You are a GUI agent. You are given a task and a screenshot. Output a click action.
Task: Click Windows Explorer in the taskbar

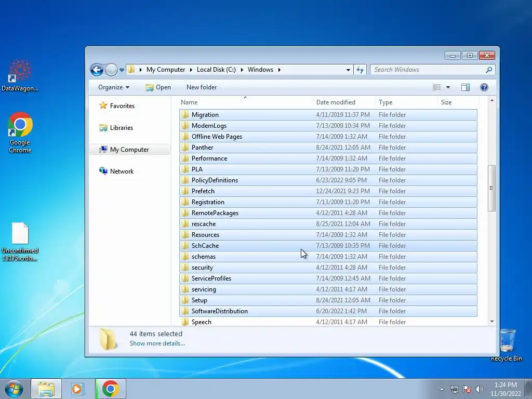point(46,389)
